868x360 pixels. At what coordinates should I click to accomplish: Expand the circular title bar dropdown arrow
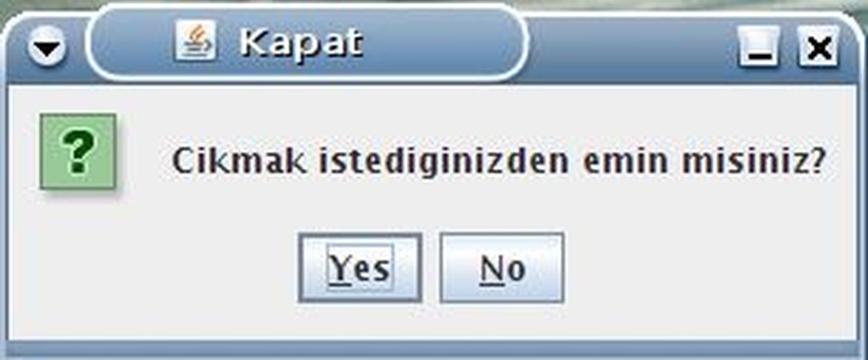tap(47, 50)
